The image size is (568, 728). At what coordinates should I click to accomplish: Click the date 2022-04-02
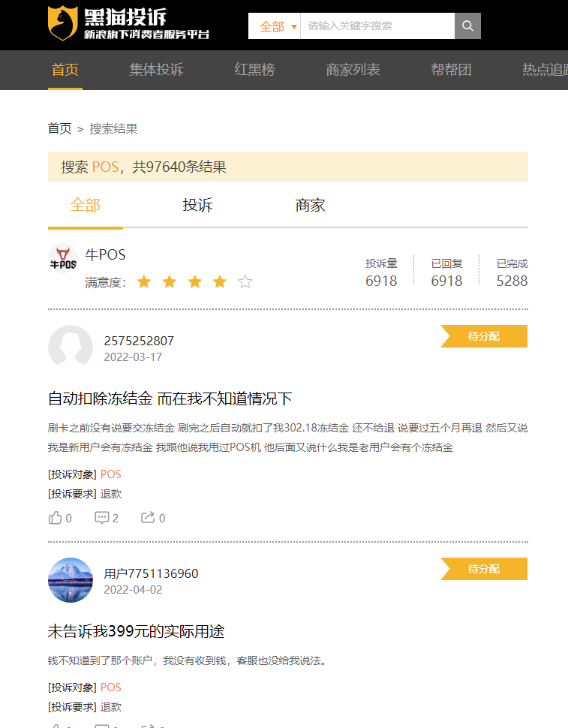133,590
